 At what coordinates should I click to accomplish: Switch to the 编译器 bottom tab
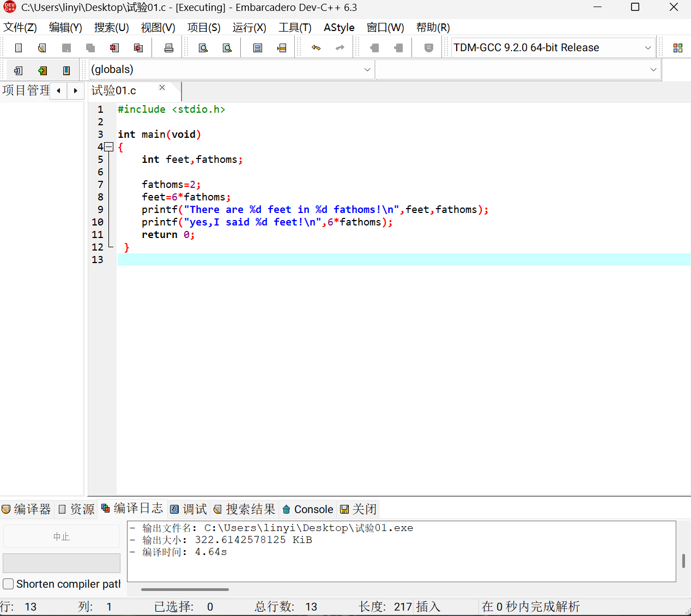point(26,509)
